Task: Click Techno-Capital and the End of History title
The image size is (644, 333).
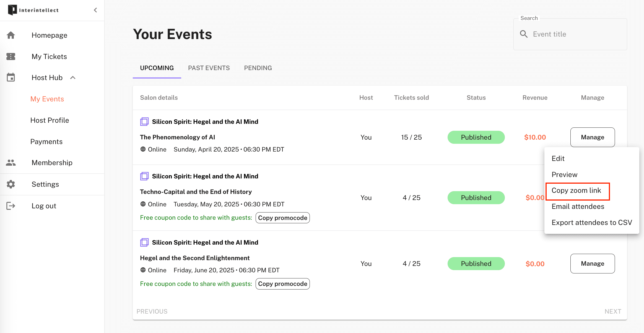Action: pyautogui.click(x=196, y=192)
